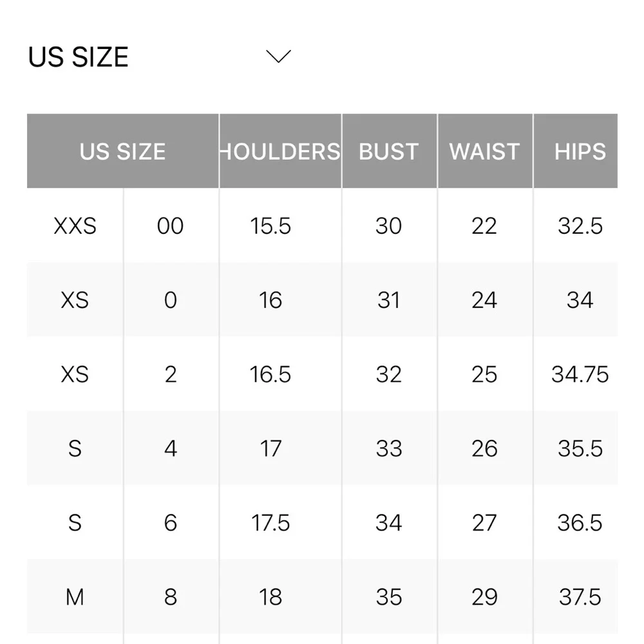Click the 35 bust measurement
The height and width of the screenshot is (644, 644).
pos(389,597)
